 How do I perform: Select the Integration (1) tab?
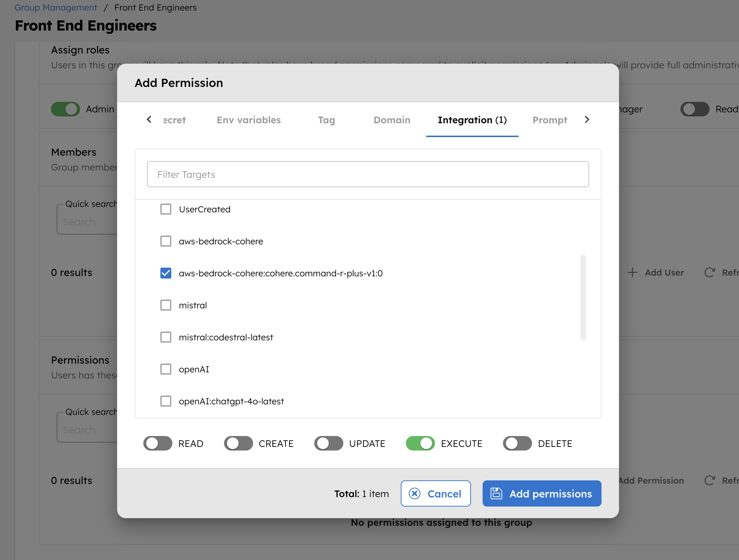pos(472,120)
